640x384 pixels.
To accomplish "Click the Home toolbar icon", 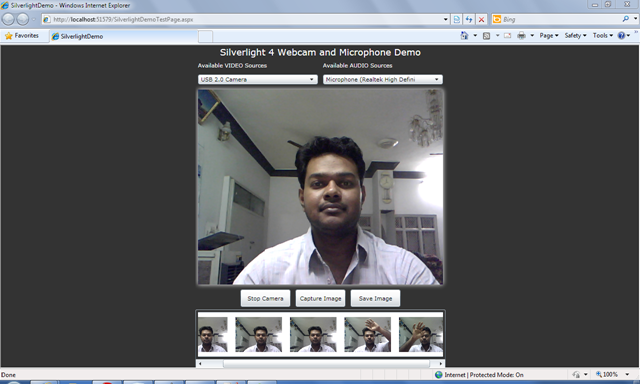I will point(464,36).
